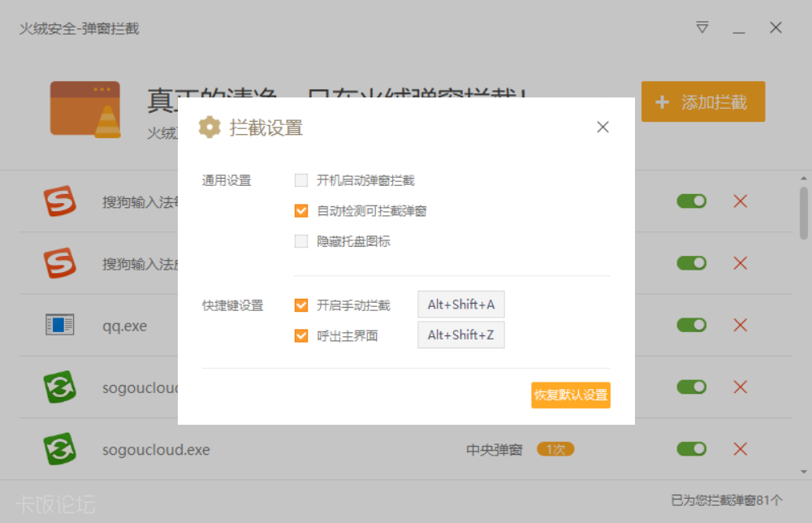Select the Alt+Shift+A hotkey field
The height and width of the screenshot is (523, 812).
[461, 305]
